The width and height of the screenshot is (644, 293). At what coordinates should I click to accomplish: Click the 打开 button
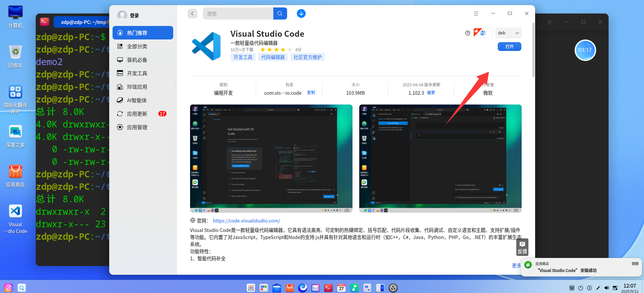tap(509, 47)
